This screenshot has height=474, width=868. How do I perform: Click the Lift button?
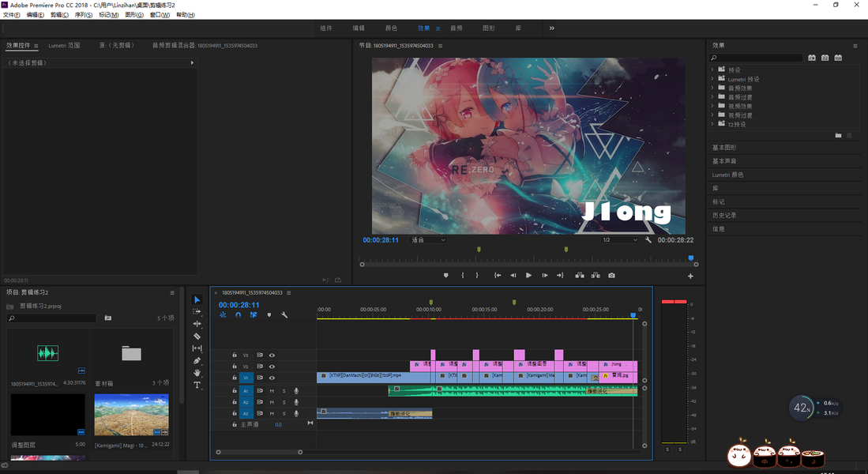[x=580, y=275]
